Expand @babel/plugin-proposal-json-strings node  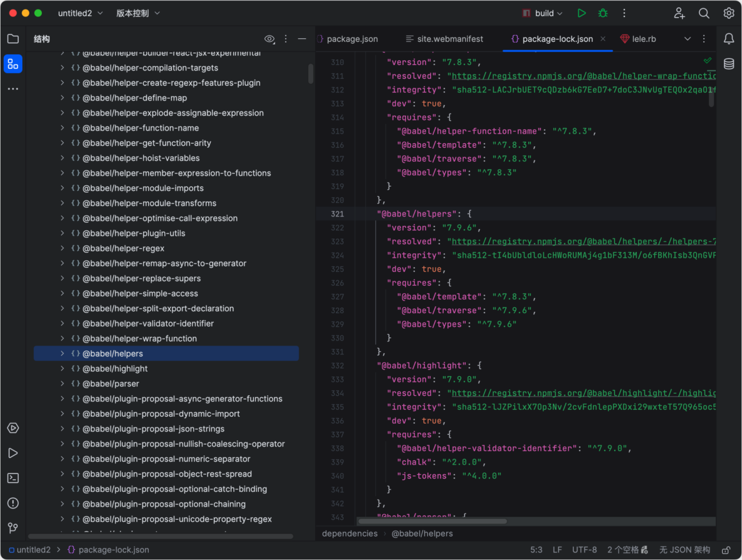point(62,429)
